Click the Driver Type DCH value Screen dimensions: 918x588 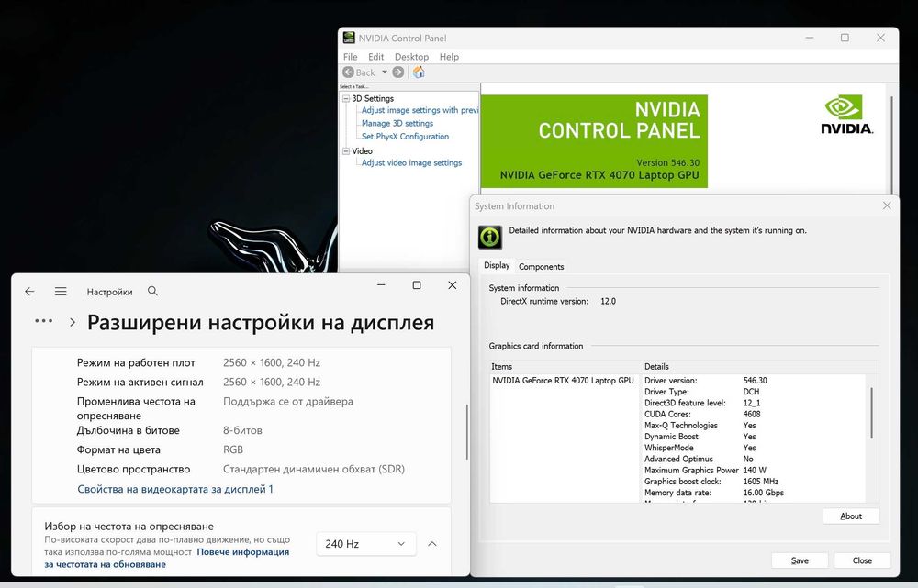[x=751, y=392]
